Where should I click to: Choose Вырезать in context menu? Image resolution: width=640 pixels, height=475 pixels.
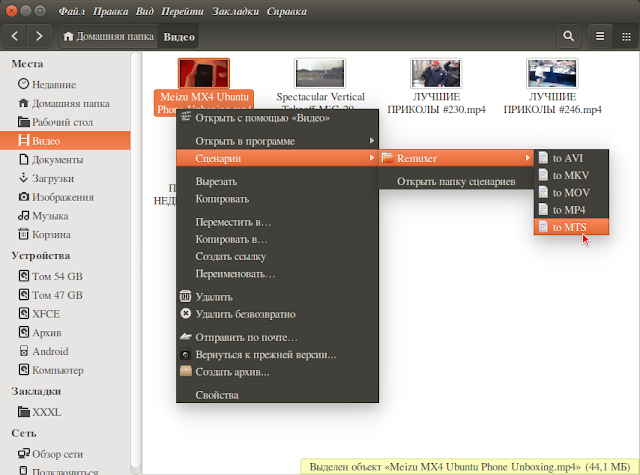click(278, 182)
